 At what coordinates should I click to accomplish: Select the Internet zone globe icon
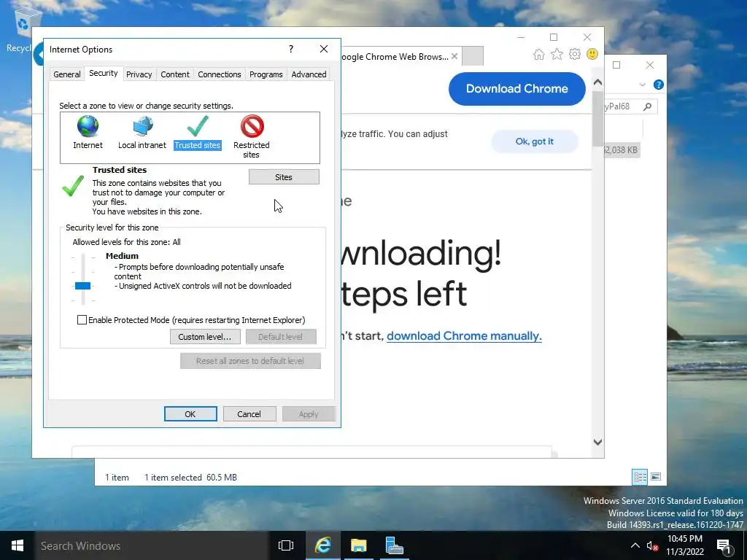point(88,127)
